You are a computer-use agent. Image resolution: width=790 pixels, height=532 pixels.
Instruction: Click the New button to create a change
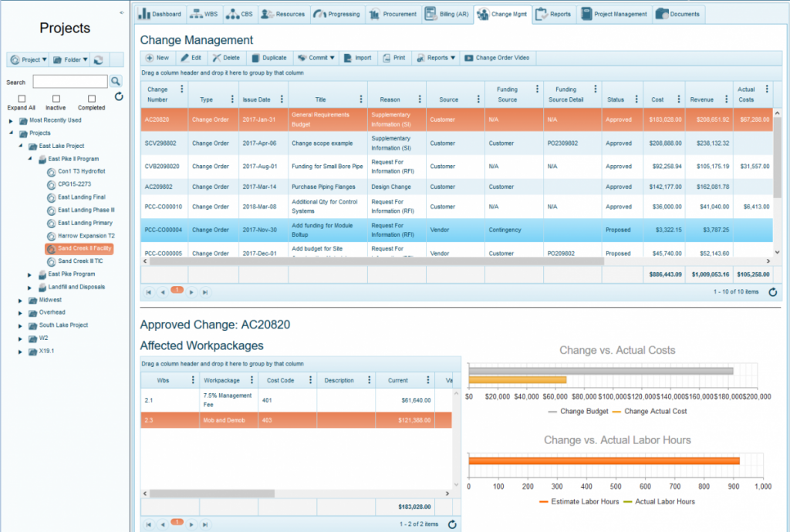pyautogui.click(x=155, y=57)
